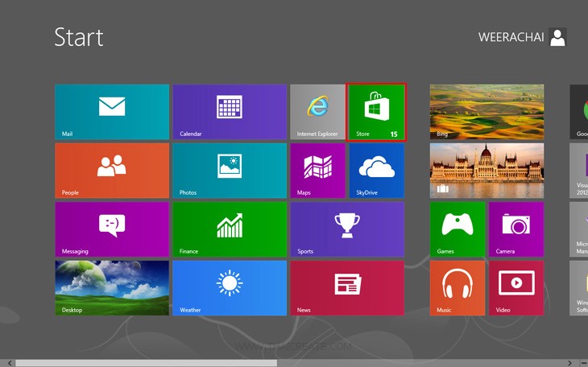Open the partially visible Google Chrome tile
Screen dimensions: 588x367
tap(579, 112)
